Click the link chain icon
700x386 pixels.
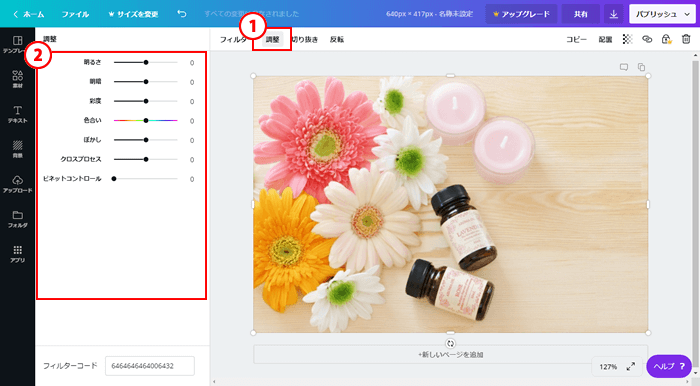tap(647, 39)
